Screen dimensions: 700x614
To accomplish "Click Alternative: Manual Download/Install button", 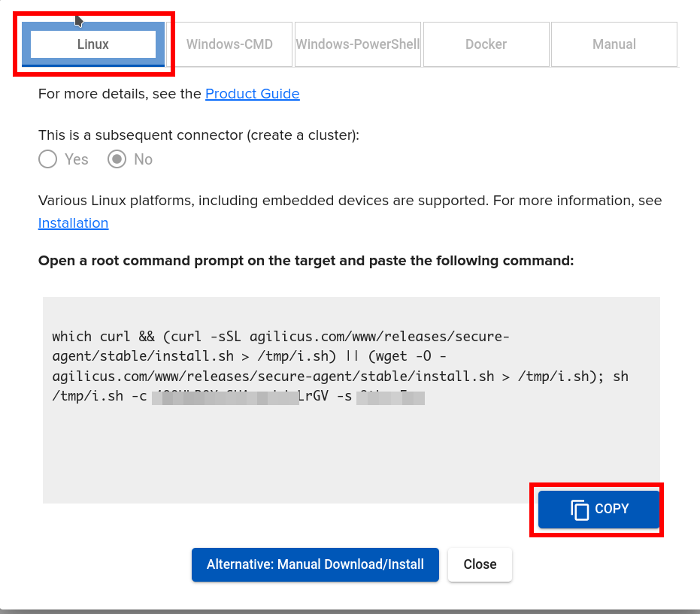I will click(315, 564).
